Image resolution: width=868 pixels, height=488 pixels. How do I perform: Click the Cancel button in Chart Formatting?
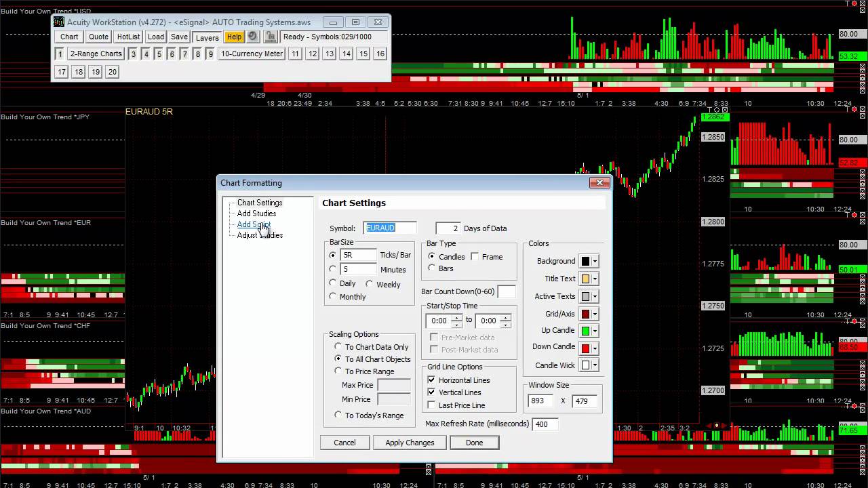click(344, 443)
